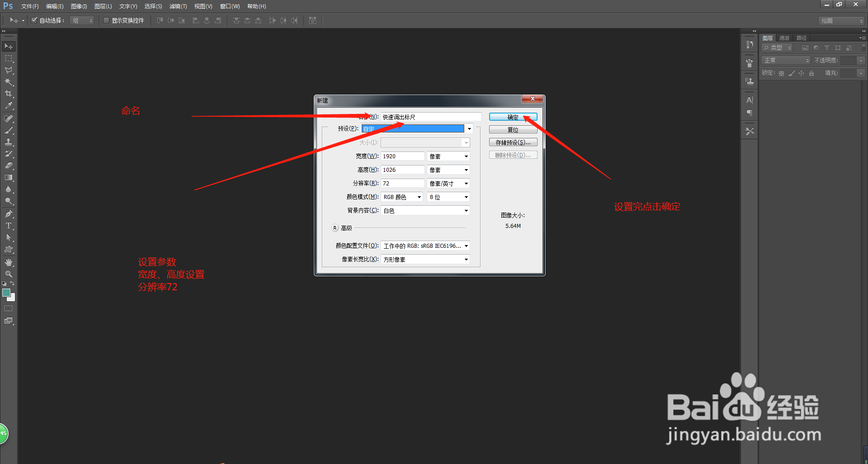This screenshot has width=868, height=464.
Task: Open the 文件(F) menu
Action: [x=30, y=6]
